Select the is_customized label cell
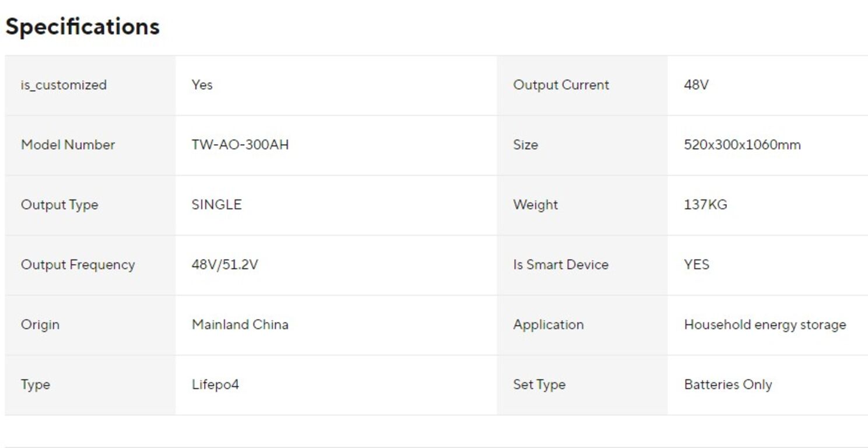This screenshot has height=448, width=868. point(90,85)
